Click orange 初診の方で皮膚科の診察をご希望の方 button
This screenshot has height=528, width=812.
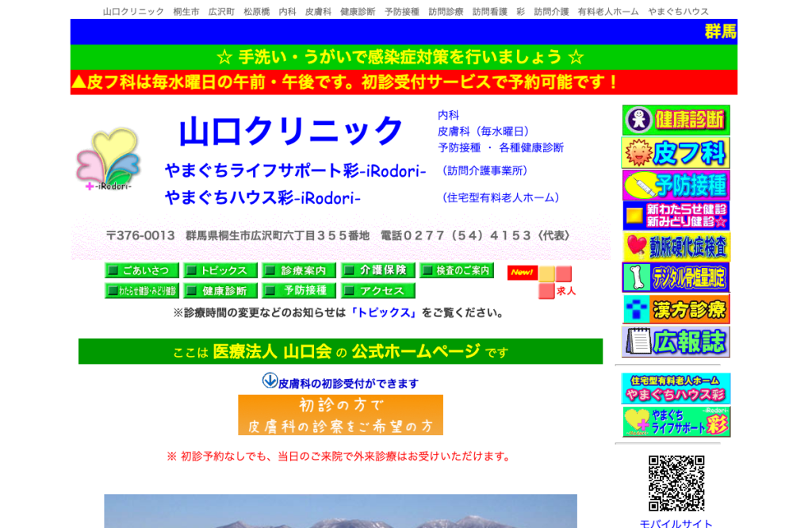tap(340, 415)
